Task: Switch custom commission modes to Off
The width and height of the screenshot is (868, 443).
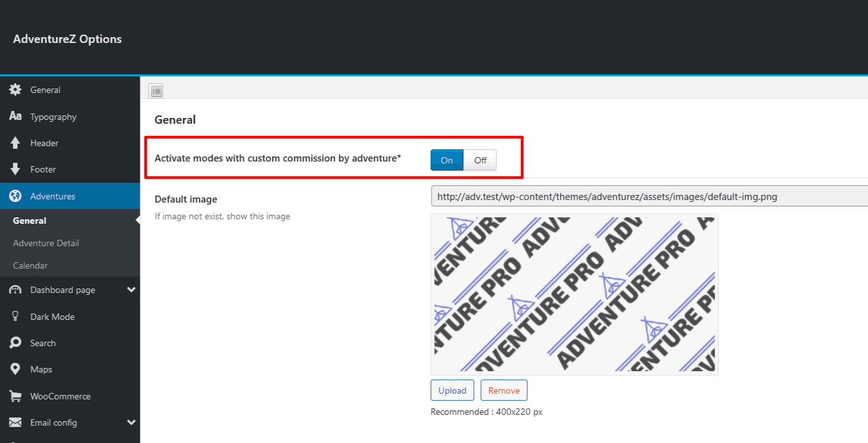Action: click(x=480, y=160)
